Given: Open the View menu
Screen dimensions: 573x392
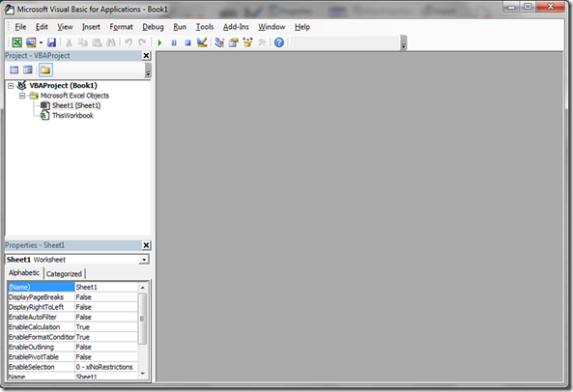Looking at the screenshot, I should (65, 27).
